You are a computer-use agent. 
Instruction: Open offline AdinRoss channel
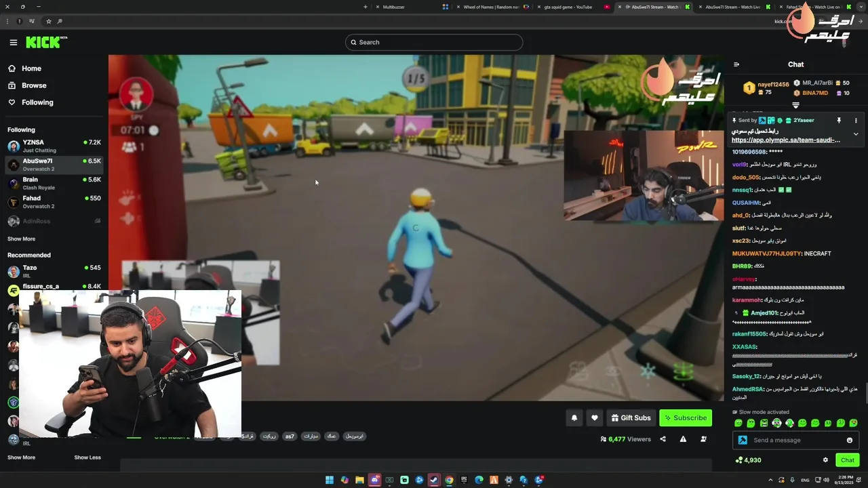54,221
